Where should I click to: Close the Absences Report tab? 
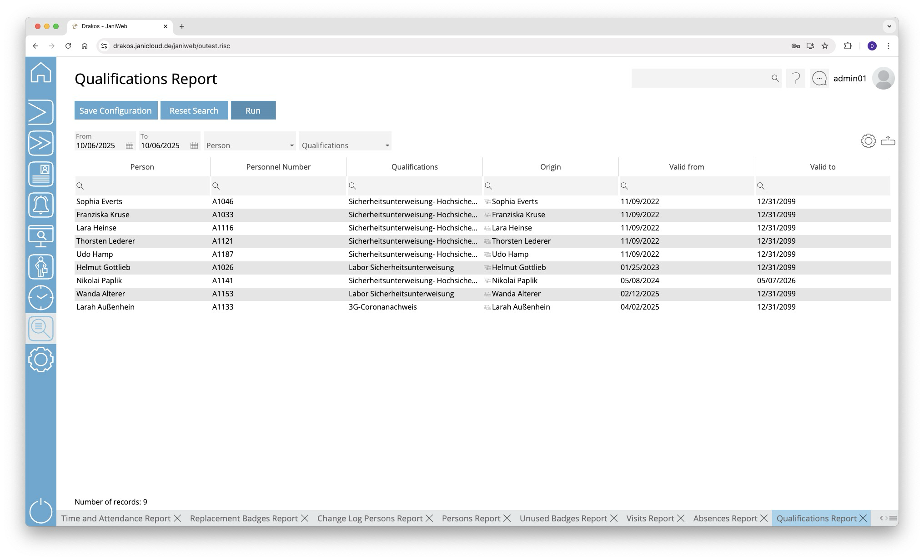(x=764, y=518)
